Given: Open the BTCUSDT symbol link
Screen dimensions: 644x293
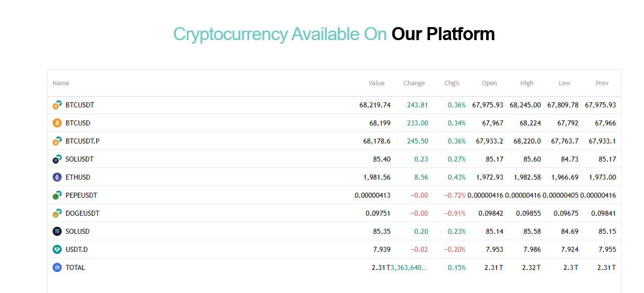Looking at the screenshot, I should pos(80,105).
